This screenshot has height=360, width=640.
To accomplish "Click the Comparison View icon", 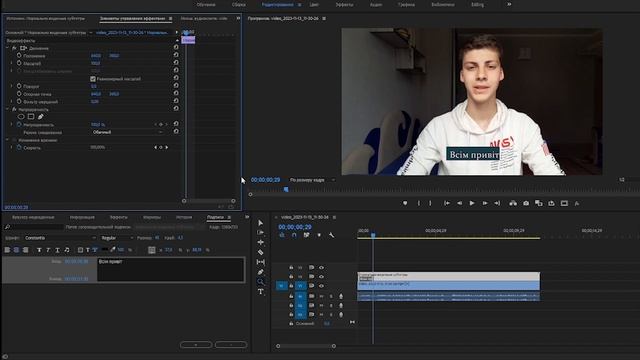I will (539, 203).
